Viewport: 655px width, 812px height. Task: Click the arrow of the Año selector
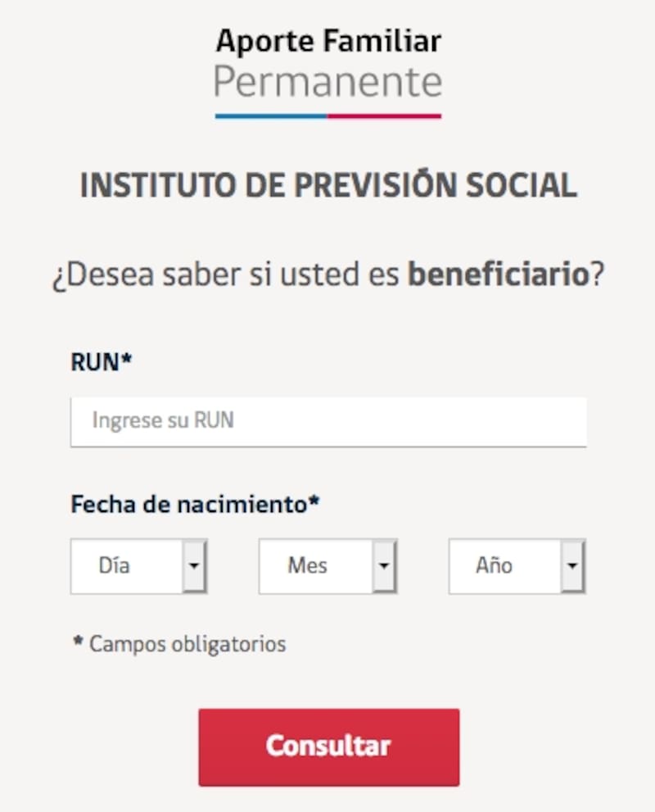coord(573,565)
